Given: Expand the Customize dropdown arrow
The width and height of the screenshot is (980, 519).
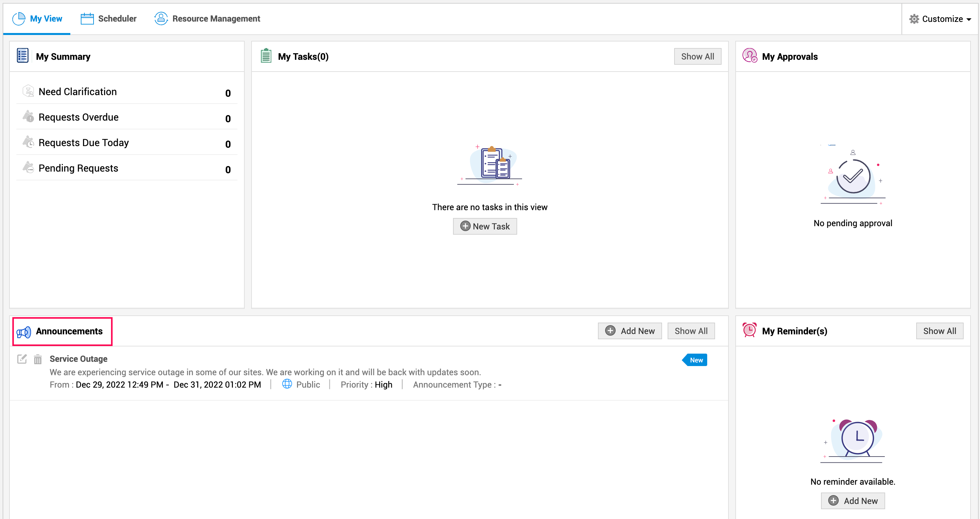Looking at the screenshot, I should point(969,19).
